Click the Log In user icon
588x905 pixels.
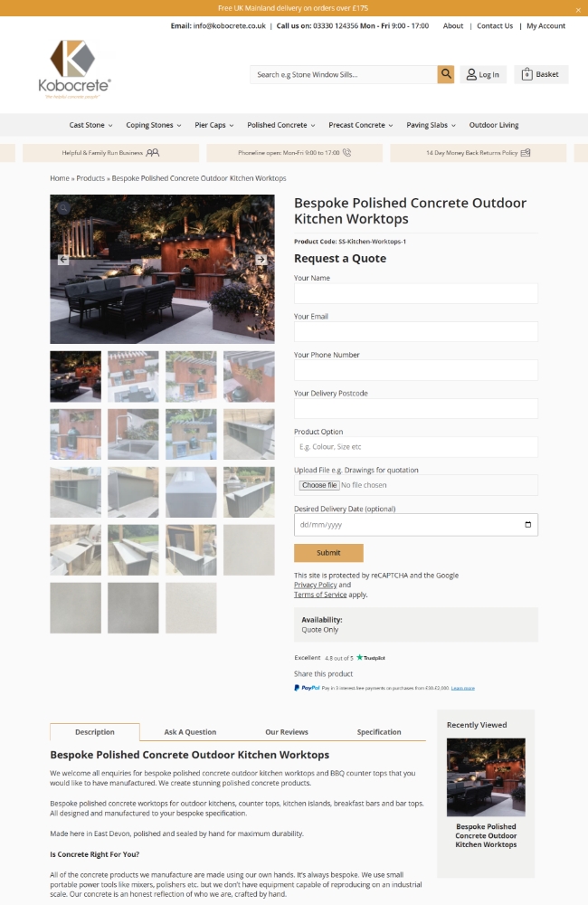click(x=471, y=74)
